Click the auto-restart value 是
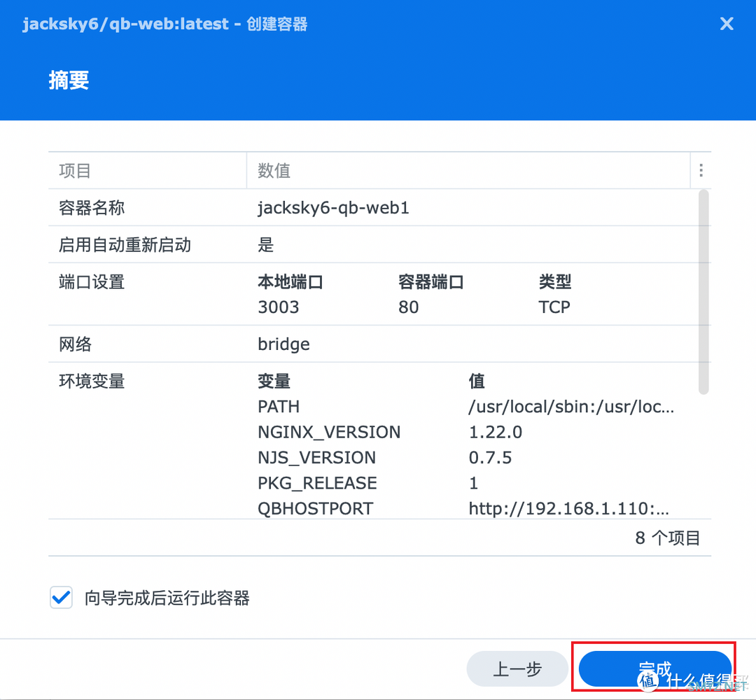 point(266,245)
